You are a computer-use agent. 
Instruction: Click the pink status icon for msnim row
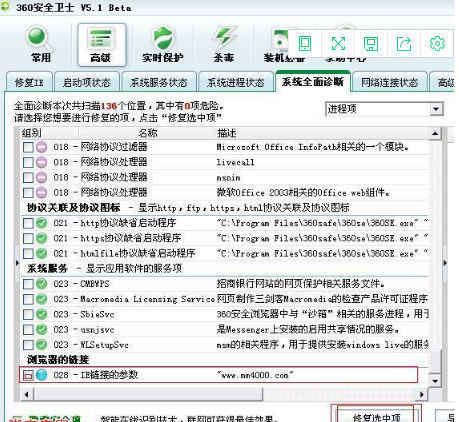(x=42, y=177)
